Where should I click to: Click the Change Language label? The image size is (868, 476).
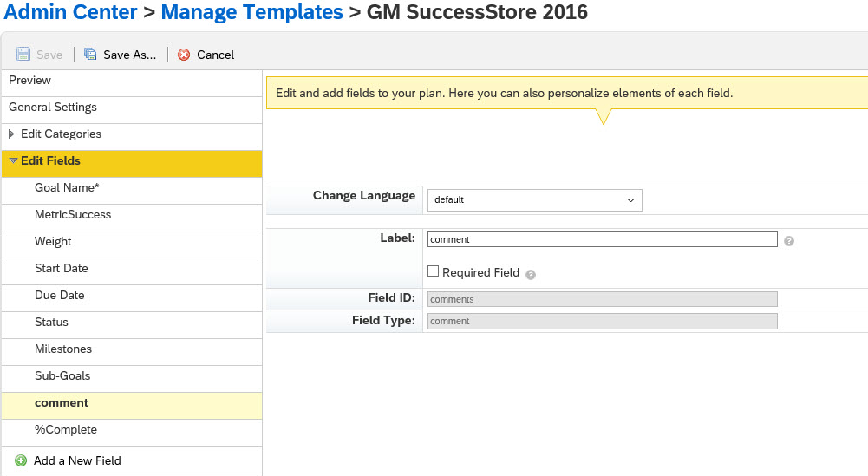coord(363,195)
